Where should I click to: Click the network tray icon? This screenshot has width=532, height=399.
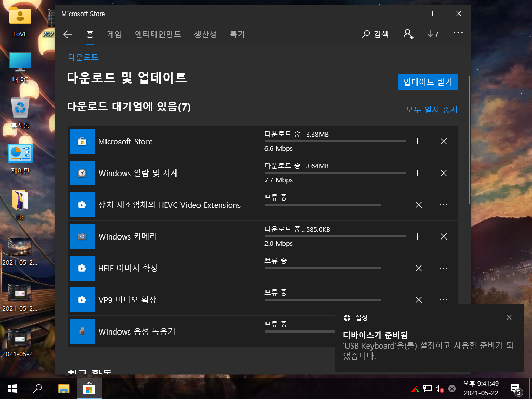[428, 389]
